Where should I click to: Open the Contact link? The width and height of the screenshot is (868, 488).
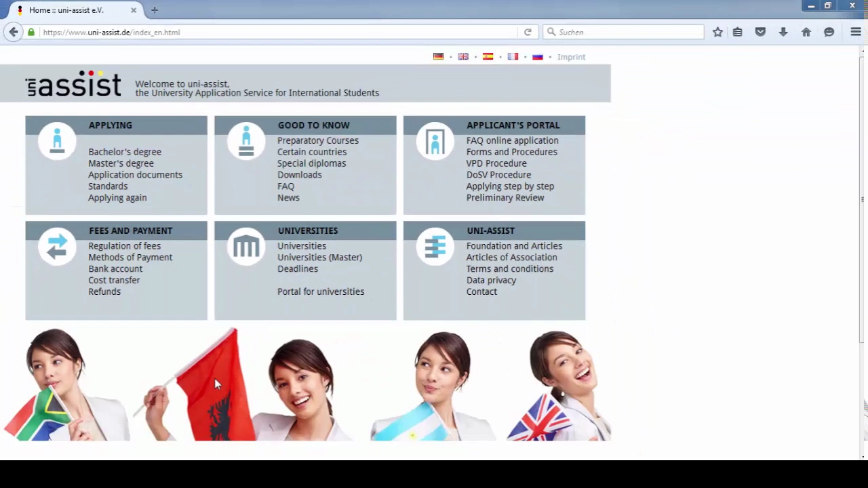coord(481,291)
